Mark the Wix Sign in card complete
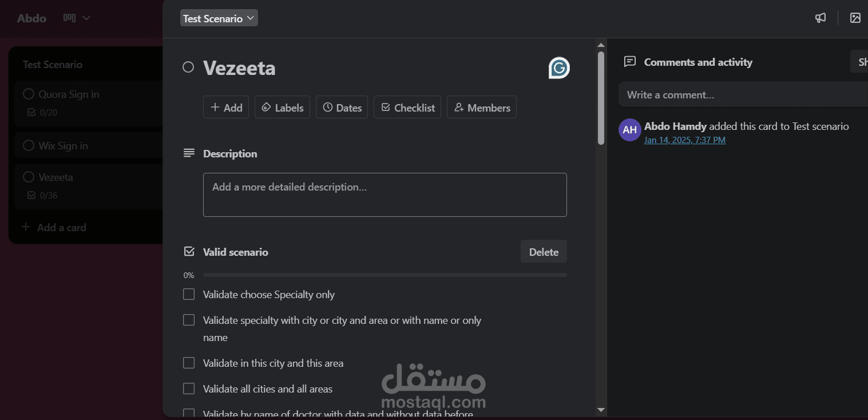 click(x=29, y=146)
